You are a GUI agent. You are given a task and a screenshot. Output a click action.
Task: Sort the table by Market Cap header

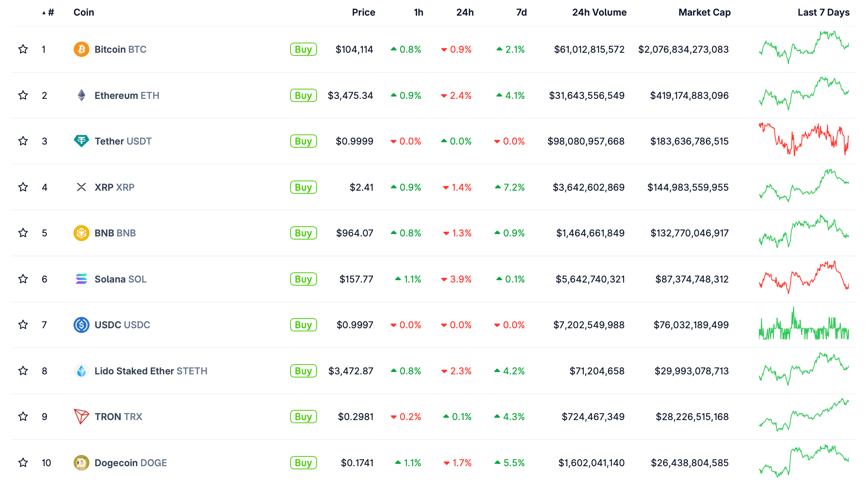(x=704, y=13)
